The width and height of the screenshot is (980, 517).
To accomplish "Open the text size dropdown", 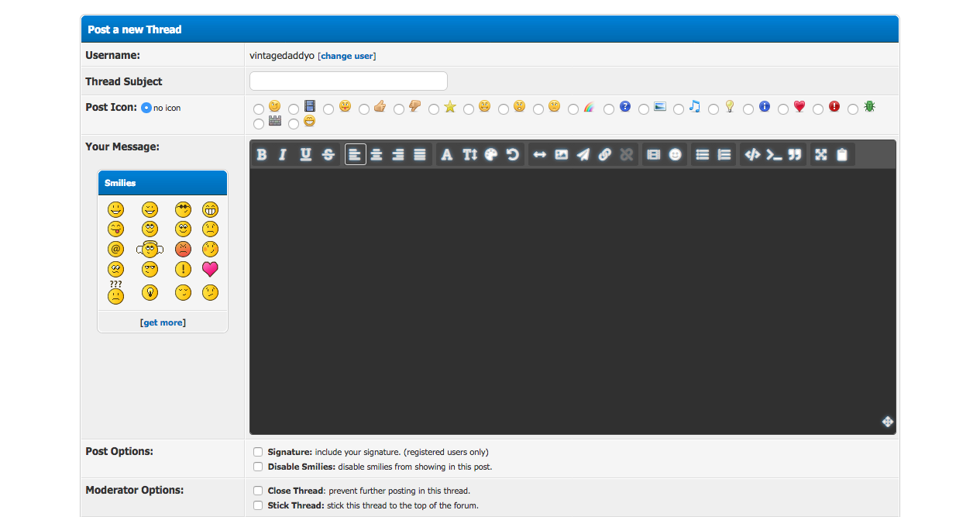I will (x=469, y=155).
